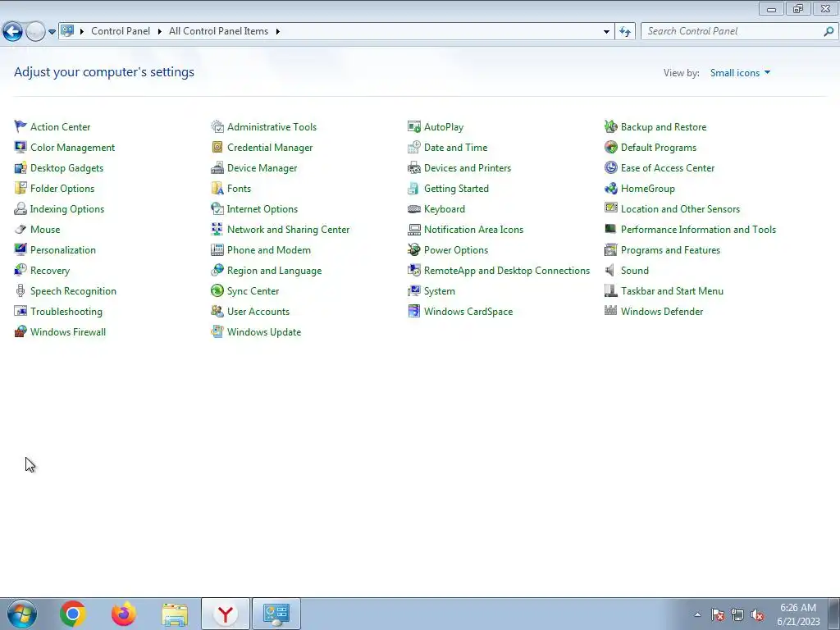
Task: Click the Device Manager icon
Action: [x=217, y=167]
